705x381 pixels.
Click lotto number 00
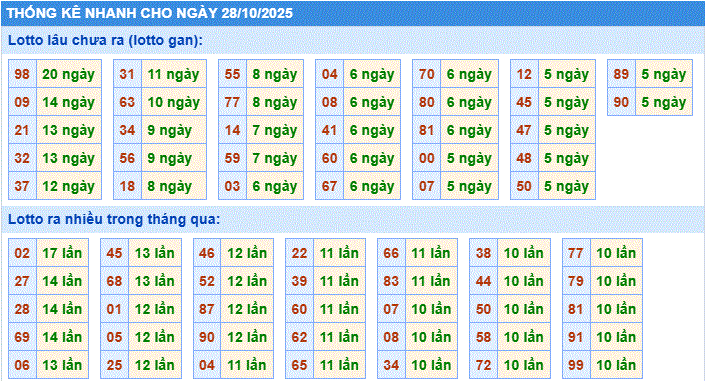pyautogui.click(x=427, y=158)
